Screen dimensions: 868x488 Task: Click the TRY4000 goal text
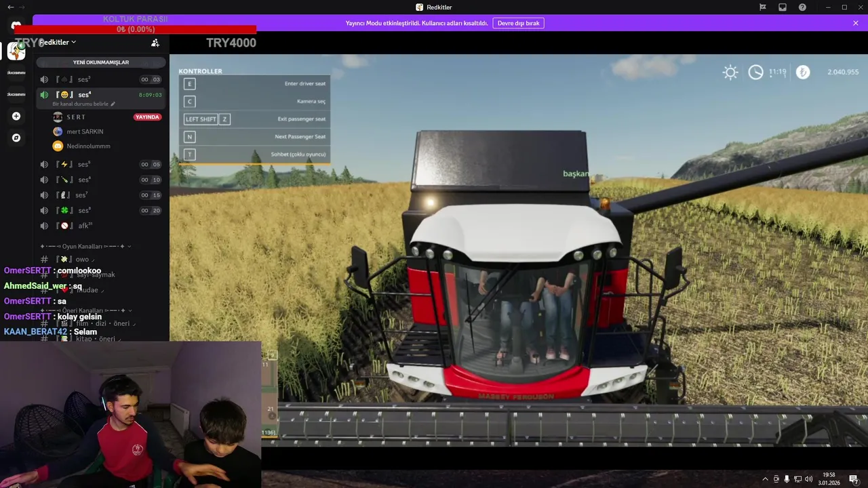(231, 43)
